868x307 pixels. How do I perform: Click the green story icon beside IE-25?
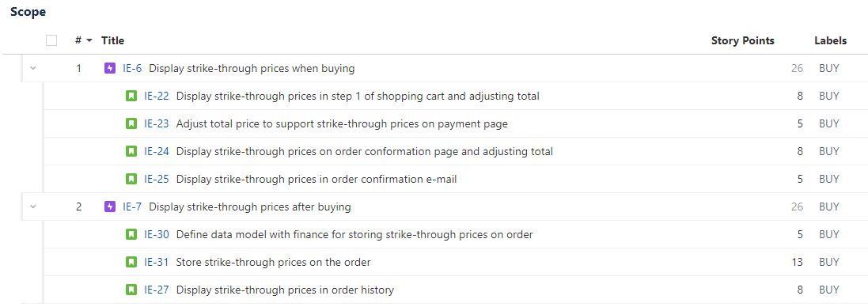[x=131, y=180]
